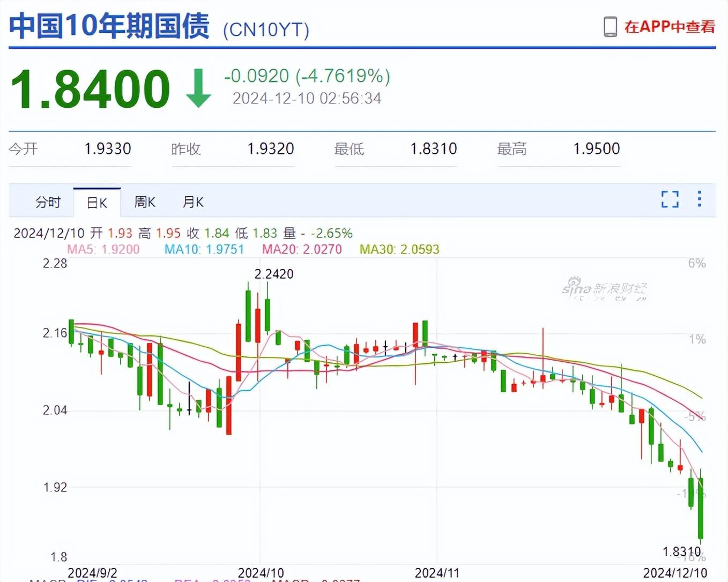Open the 在APP中查看 link
The width and height of the screenshot is (728, 582).
(670, 27)
